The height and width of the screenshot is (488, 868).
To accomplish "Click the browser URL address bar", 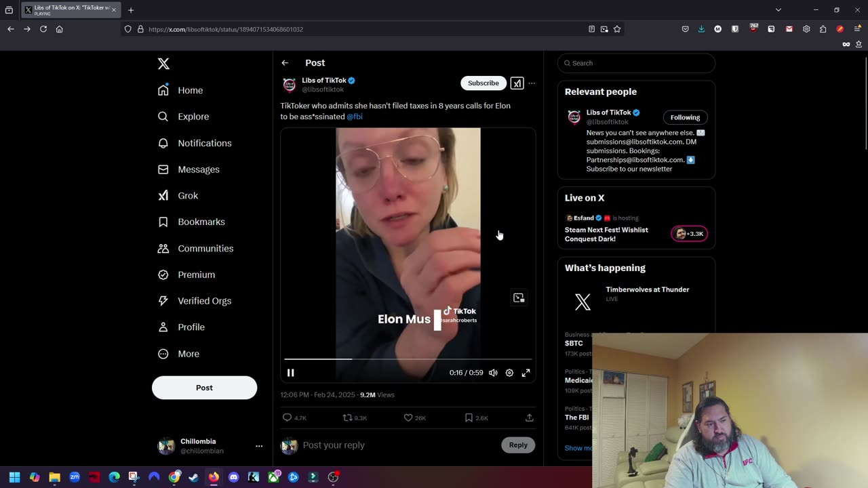I will 366,29.
